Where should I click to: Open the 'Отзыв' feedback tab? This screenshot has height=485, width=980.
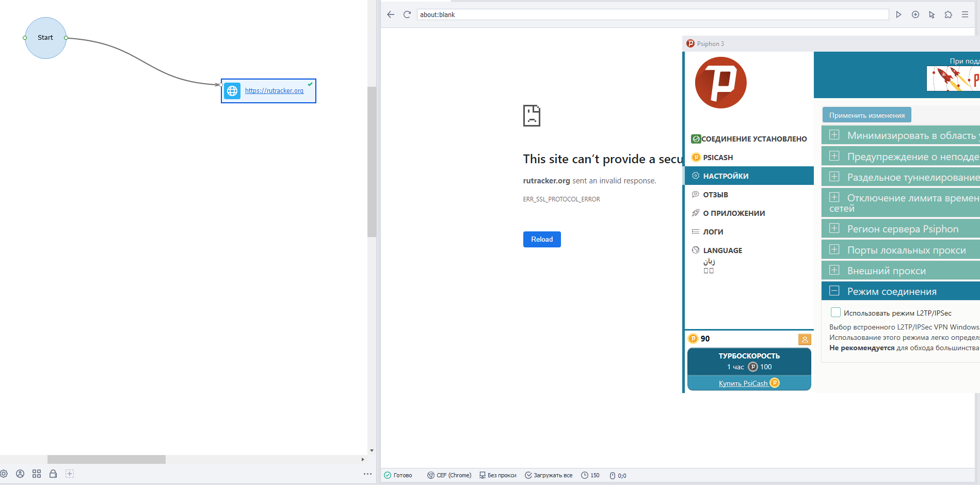(x=749, y=195)
